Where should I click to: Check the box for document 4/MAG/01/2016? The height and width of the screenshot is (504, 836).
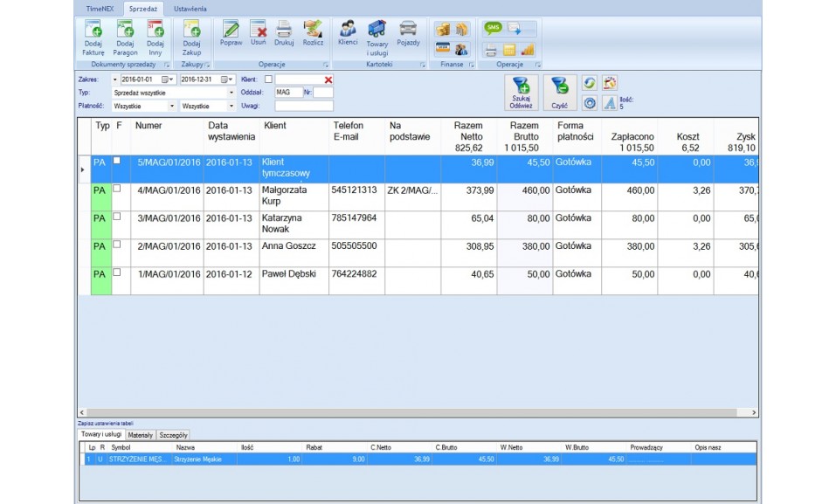(x=118, y=188)
